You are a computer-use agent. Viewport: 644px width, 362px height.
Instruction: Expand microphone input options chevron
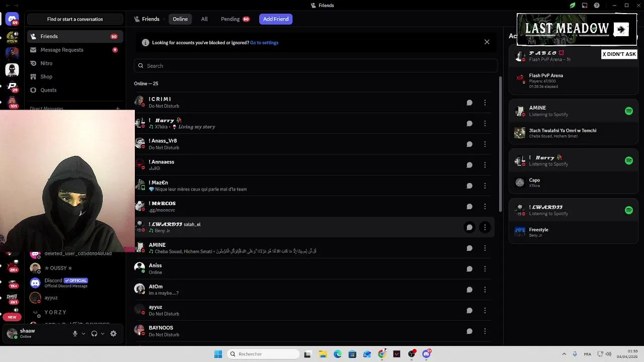84,333
